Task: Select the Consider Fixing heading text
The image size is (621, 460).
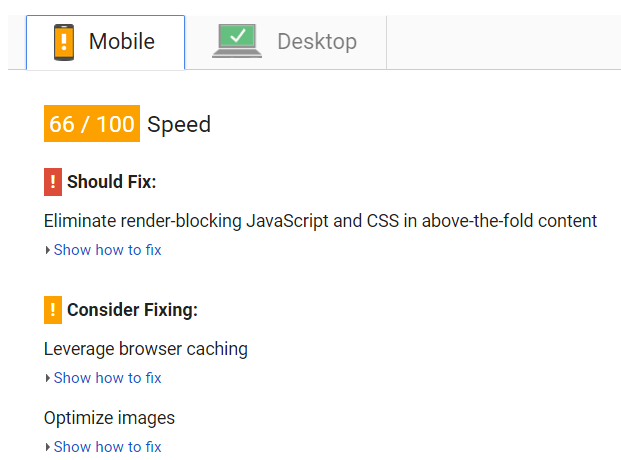Action: click(132, 310)
